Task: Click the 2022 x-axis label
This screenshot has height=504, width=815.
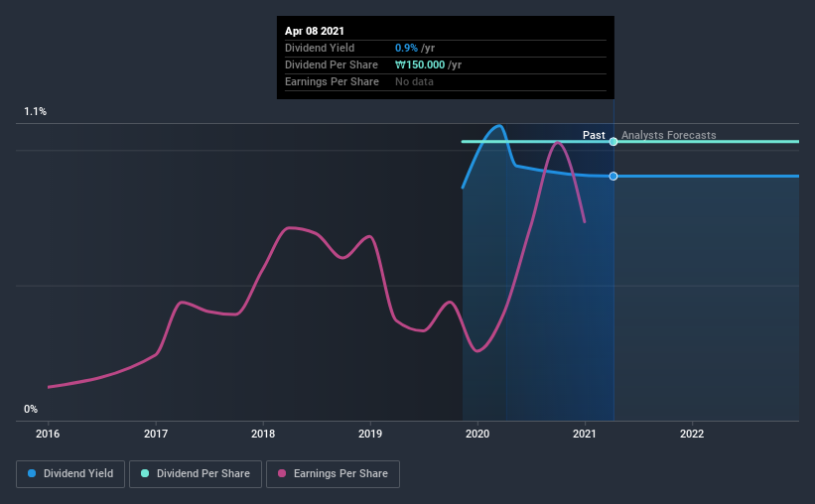Action: pos(692,434)
